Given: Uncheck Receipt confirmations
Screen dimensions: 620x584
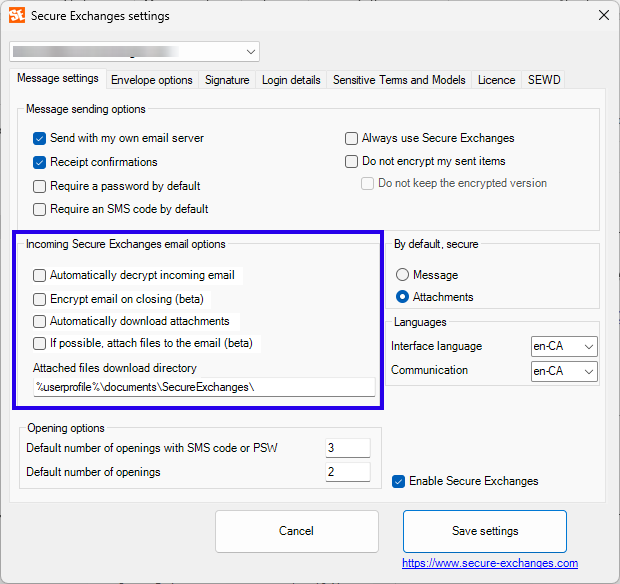Looking at the screenshot, I should pyautogui.click(x=39, y=162).
